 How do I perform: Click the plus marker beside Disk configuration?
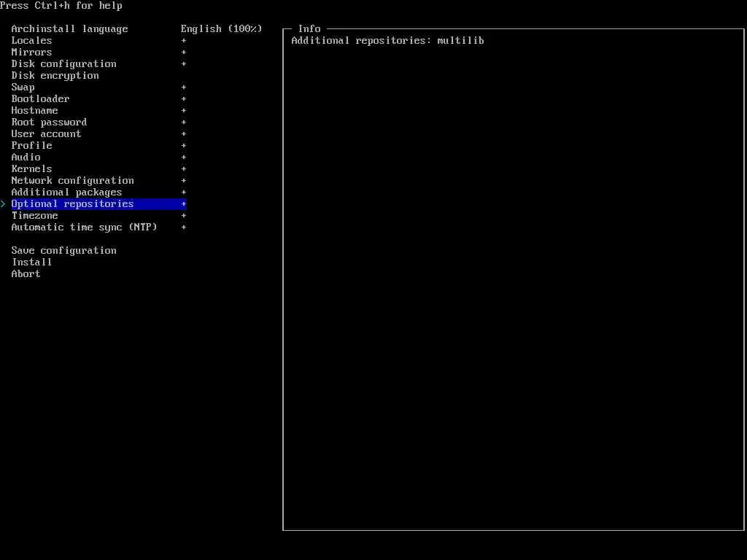(x=183, y=64)
